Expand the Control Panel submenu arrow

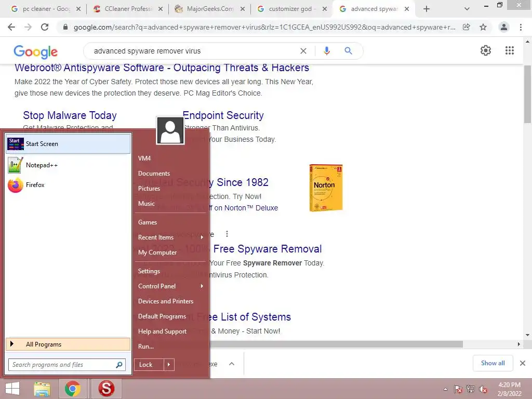202,286
